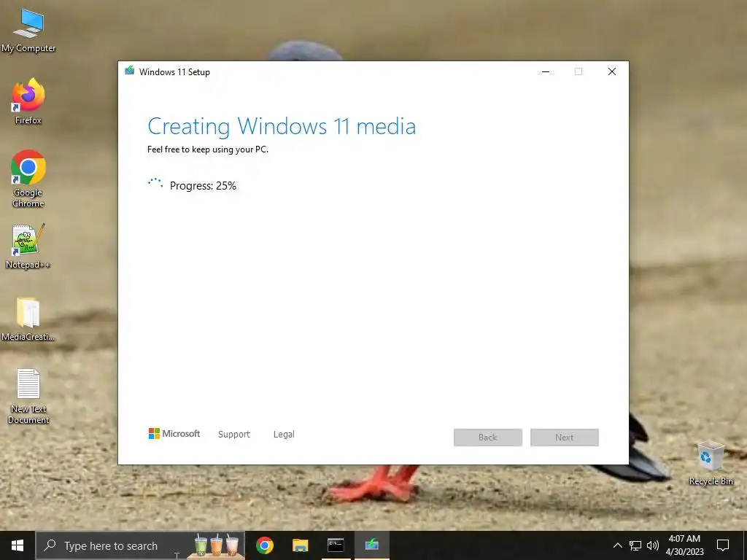Viewport: 747px width, 560px height.
Task: Click the bubble tea search highlight icon
Action: point(216,545)
